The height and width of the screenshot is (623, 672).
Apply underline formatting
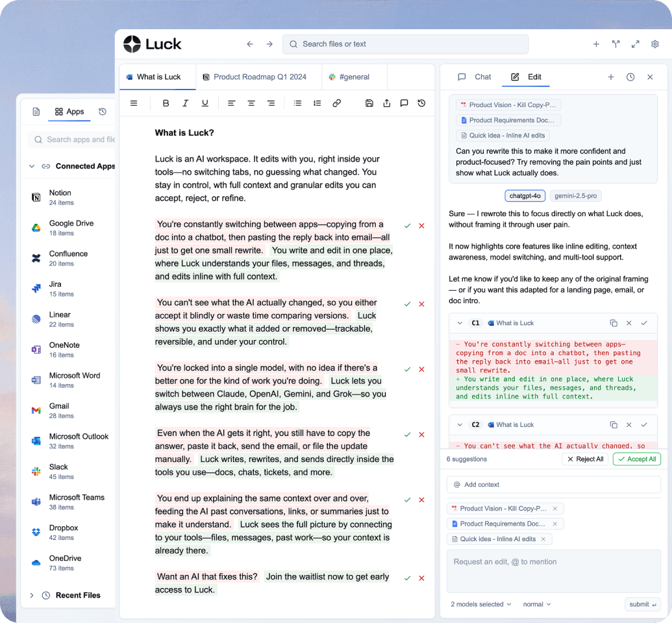pyautogui.click(x=205, y=103)
